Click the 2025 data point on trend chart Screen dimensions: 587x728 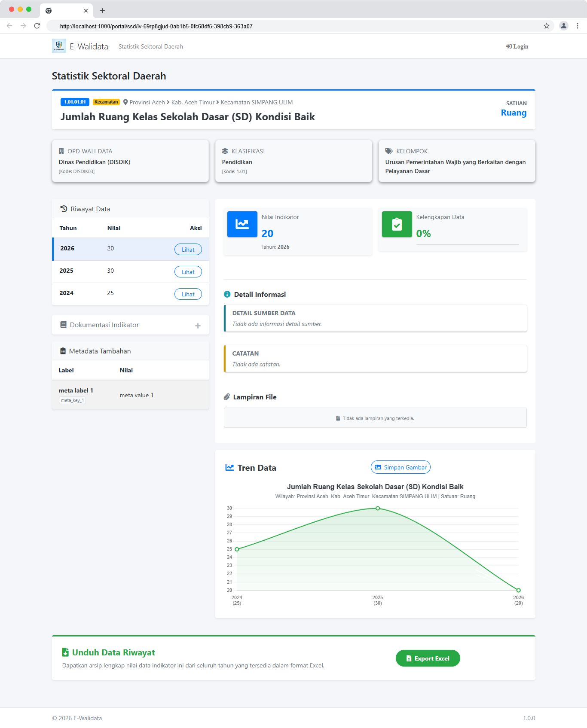click(x=378, y=508)
